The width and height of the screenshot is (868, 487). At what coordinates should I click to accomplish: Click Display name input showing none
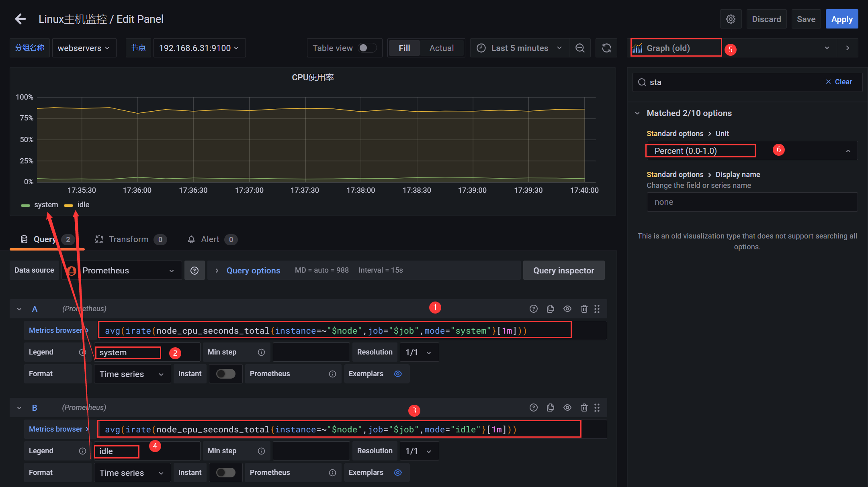click(752, 202)
